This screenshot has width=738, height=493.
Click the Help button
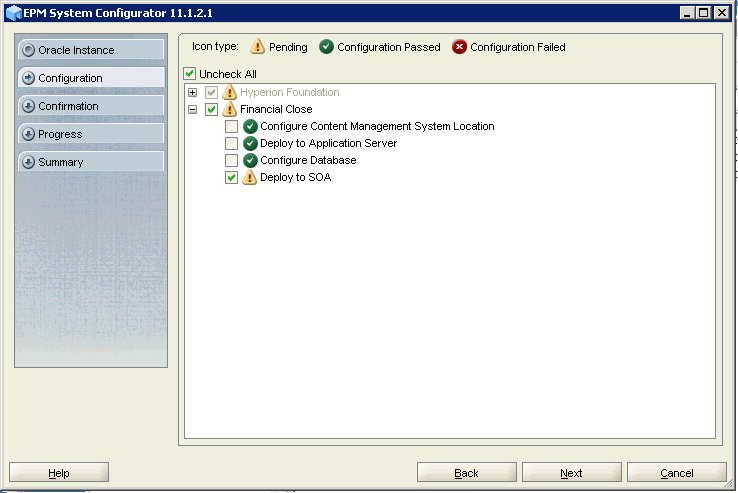click(x=59, y=472)
